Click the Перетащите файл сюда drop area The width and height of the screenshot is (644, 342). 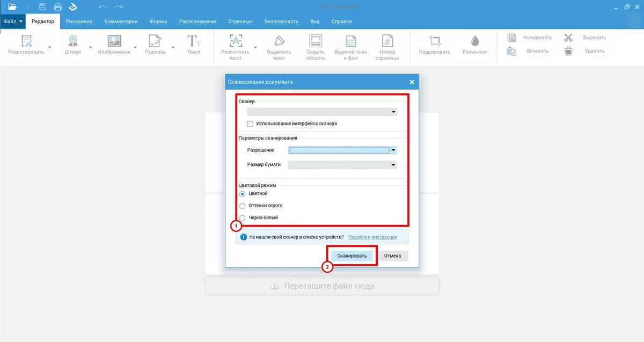pyautogui.click(x=322, y=286)
